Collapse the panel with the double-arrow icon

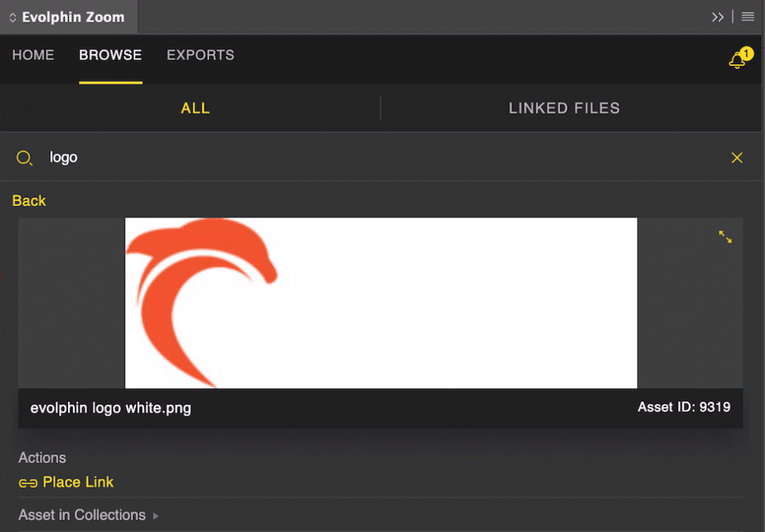[x=718, y=16]
